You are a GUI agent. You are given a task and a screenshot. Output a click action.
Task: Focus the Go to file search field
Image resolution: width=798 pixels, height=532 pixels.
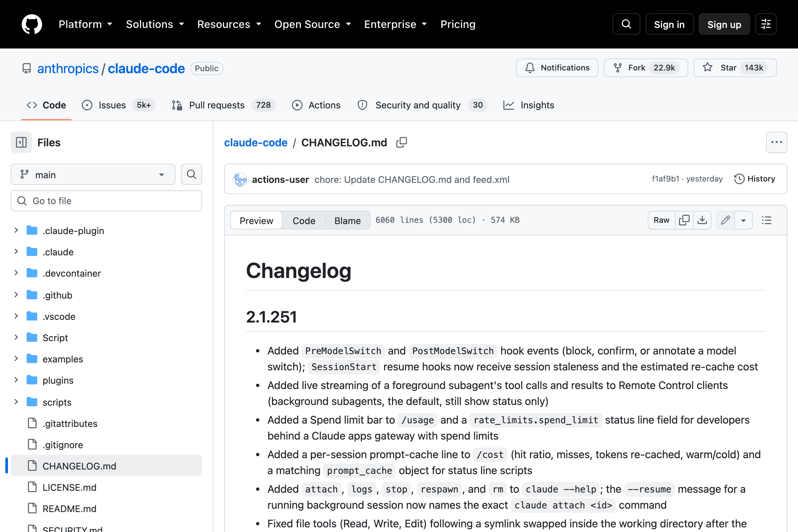[x=106, y=201]
